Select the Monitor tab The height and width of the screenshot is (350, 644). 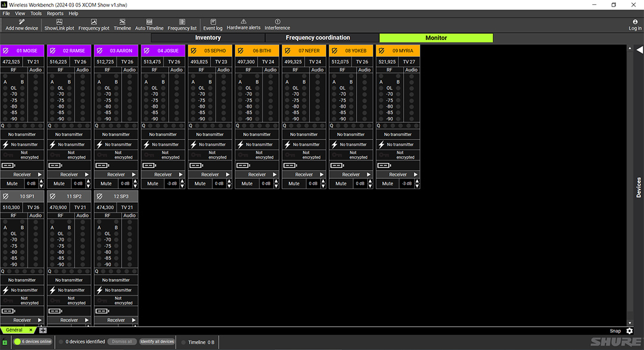436,38
